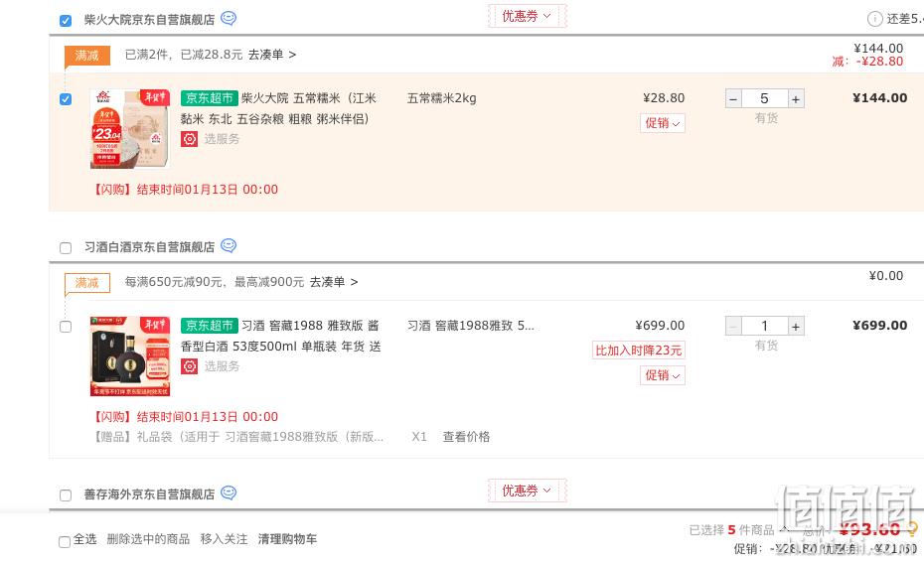924x564 pixels.
Task: Increase quantity of 习酒 窖藏1988 with plus
Action: coord(796,326)
